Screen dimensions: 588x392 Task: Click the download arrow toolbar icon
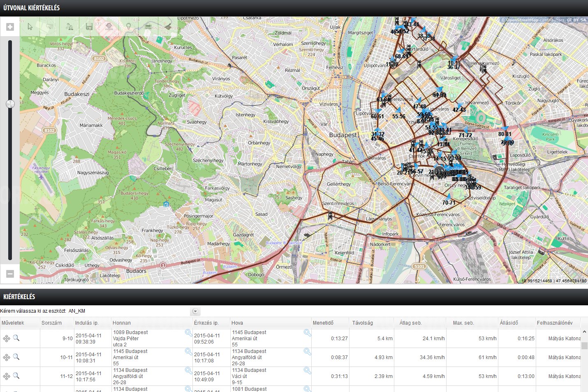click(109, 27)
